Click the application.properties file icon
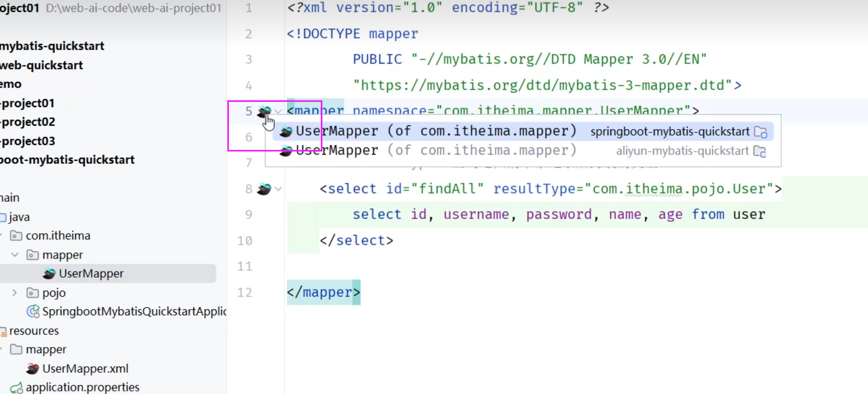The image size is (868, 394). coord(17,387)
